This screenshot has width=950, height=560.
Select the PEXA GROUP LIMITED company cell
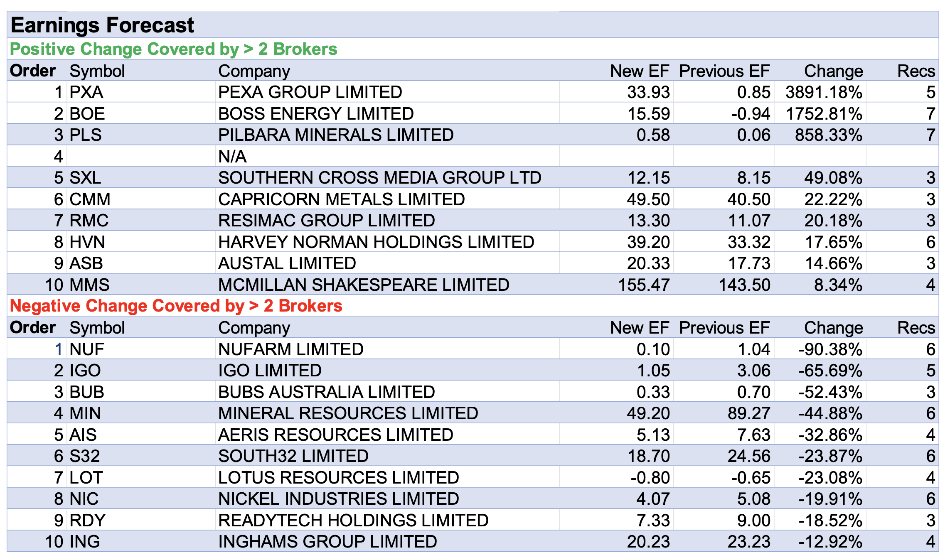310,92
